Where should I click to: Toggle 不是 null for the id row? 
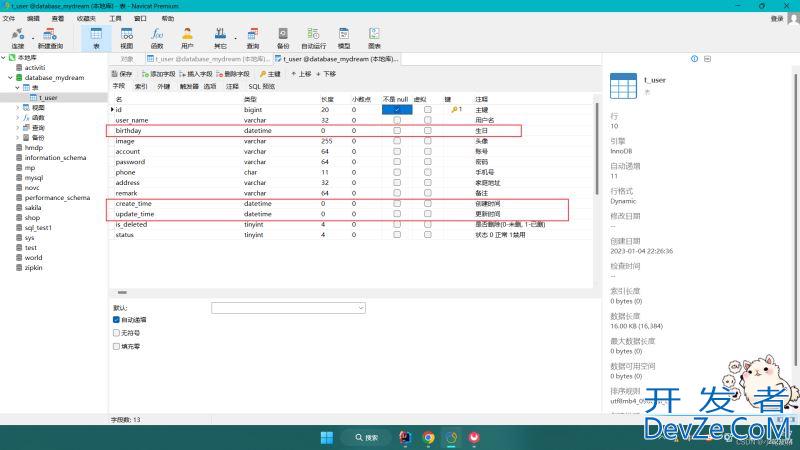pos(397,110)
